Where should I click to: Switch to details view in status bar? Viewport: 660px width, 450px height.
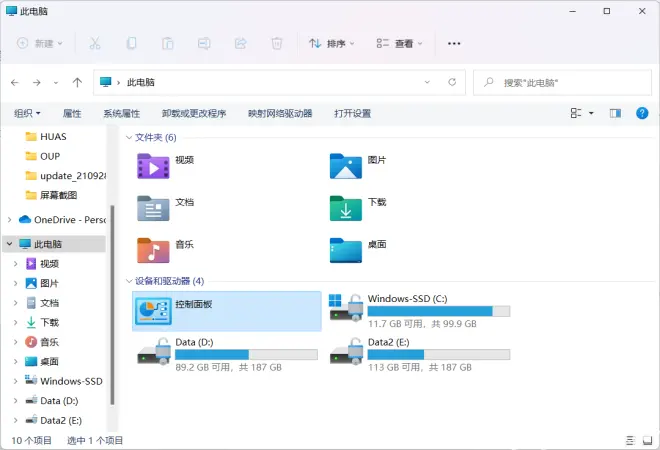(630, 440)
